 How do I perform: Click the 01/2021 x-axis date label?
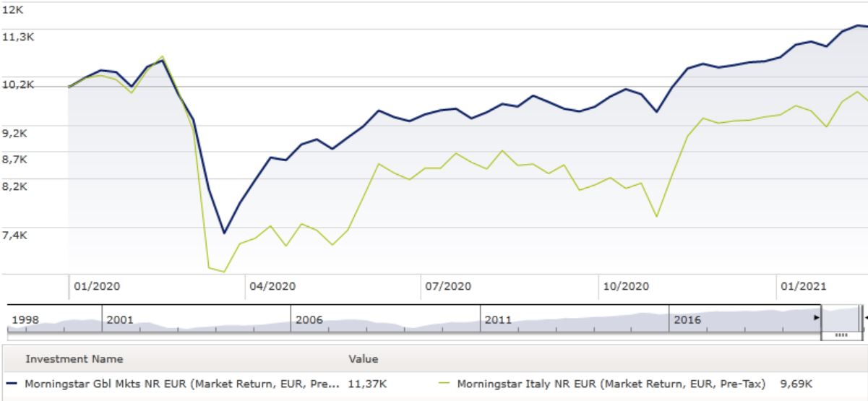801,286
